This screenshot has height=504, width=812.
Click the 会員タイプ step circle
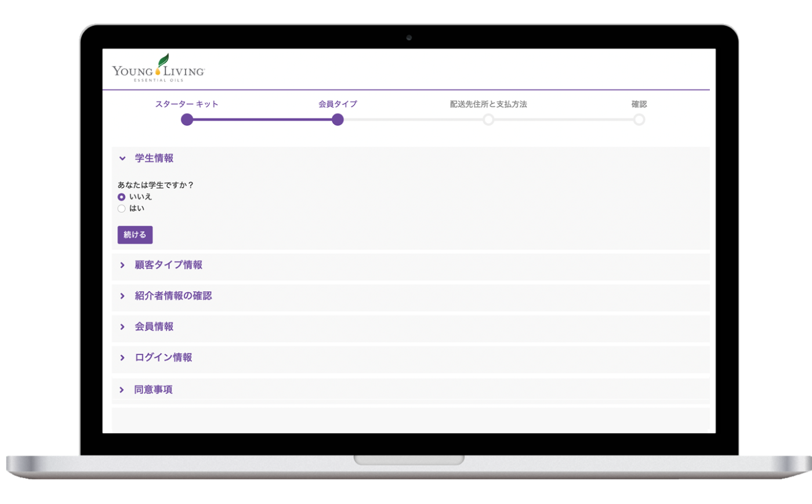coord(338,119)
